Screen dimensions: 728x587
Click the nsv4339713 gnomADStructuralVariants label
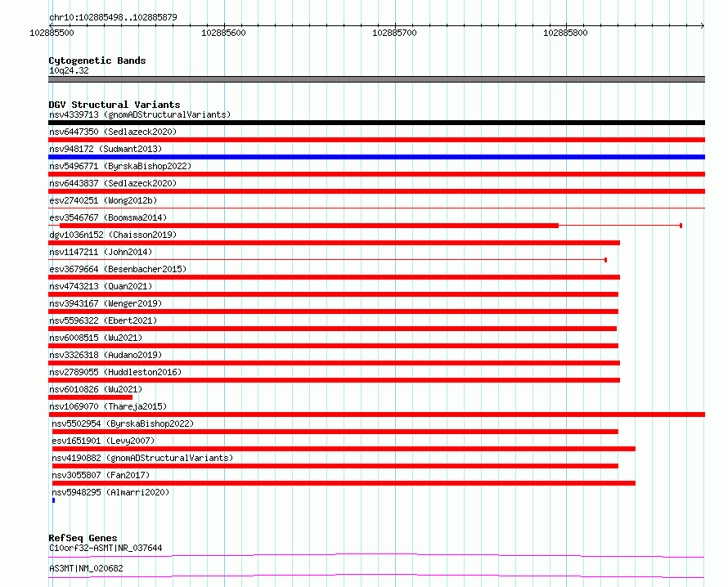(x=140, y=114)
